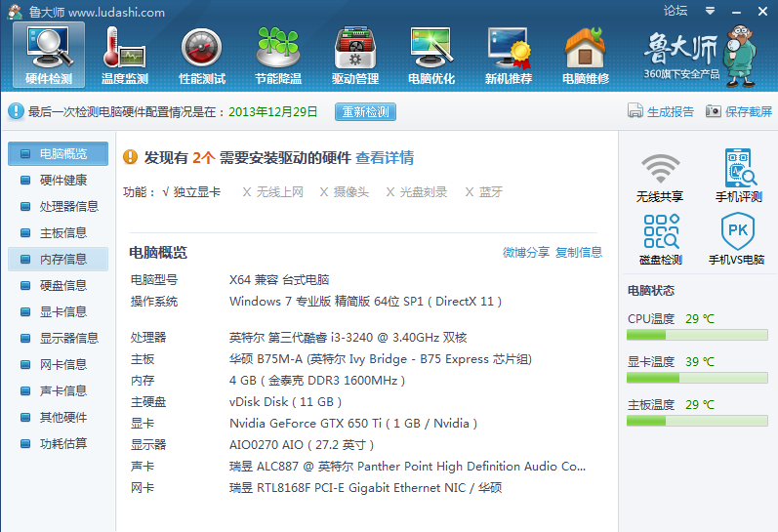Screen dimensions: 778x532
Task: Select 硬件健康 in the sidebar
Action: 58,181
